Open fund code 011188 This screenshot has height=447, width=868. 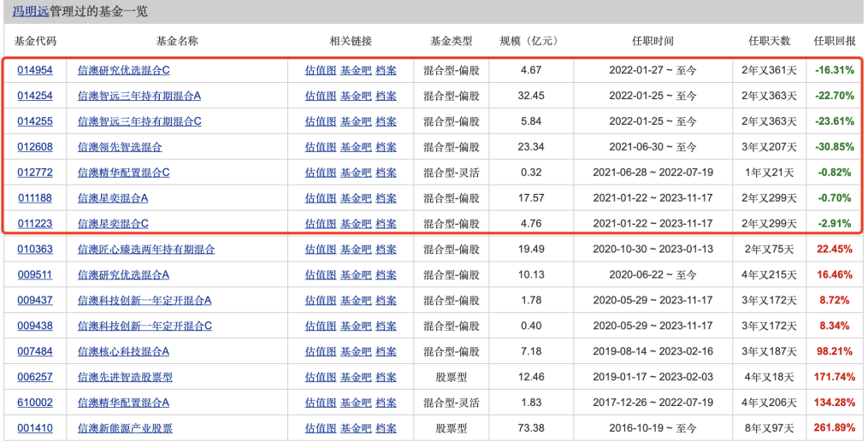click(35, 197)
